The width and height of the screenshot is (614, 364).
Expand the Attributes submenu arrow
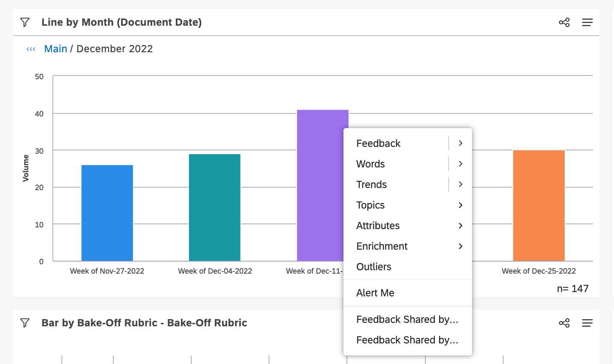point(460,226)
